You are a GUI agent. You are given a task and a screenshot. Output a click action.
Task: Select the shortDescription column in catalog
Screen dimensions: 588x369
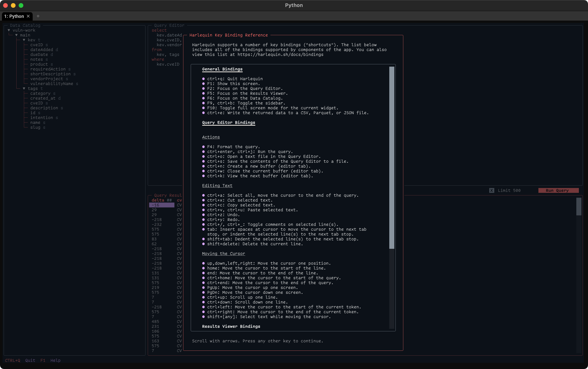[50, 74]
